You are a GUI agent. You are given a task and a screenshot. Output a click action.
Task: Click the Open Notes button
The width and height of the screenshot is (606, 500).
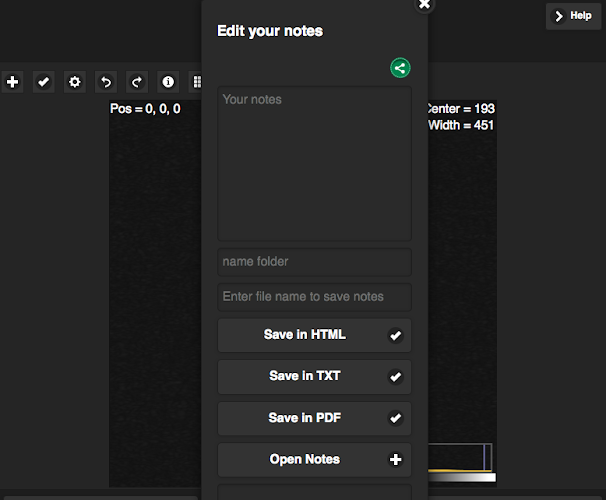coord(314,460)
